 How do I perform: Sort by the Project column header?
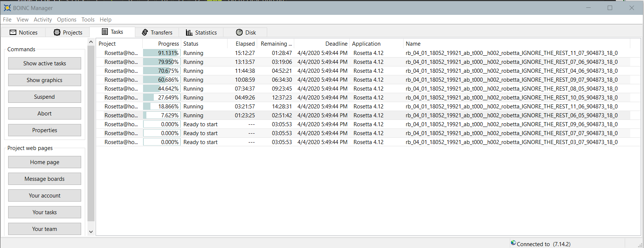click(119, 44)
